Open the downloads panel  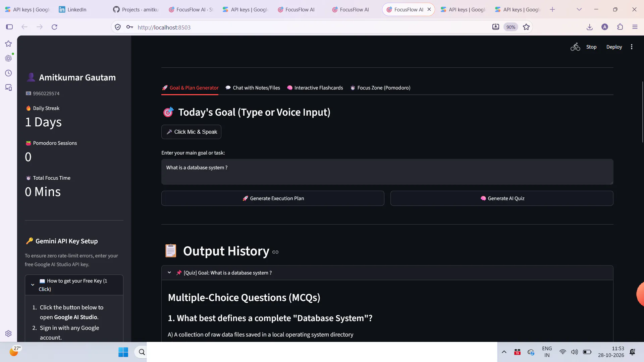[x=590, y=27]
